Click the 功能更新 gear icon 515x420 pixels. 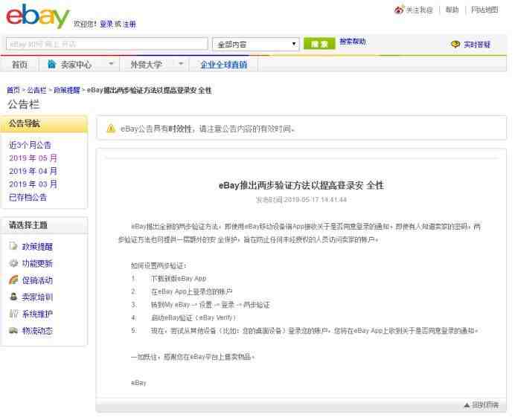tap(13, 263)
